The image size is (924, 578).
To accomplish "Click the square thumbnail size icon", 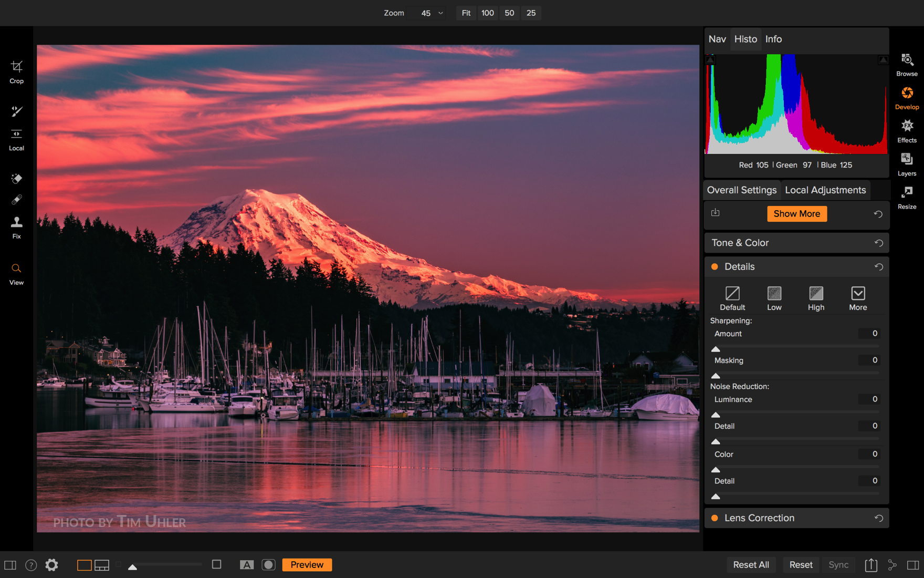I will 216,564.
